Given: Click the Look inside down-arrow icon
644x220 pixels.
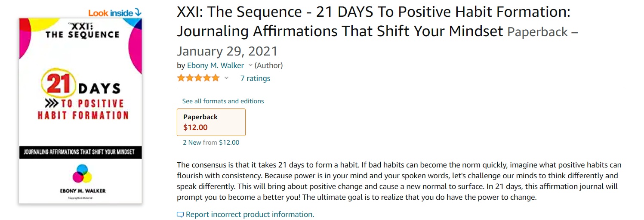Looking at the screenshot, I should click(x=138, y=13).
